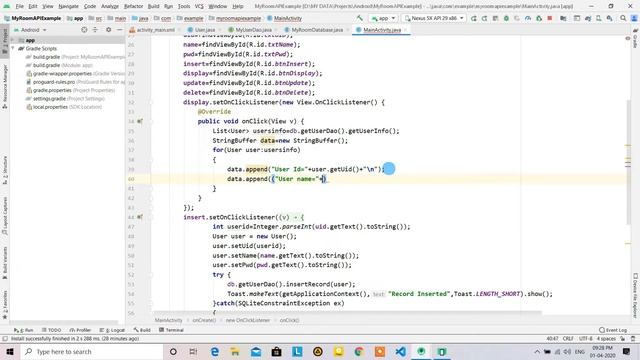Screen dimensions: 640x360
Task: Toggle the Build Variants side tab
Action: (5, 262)
